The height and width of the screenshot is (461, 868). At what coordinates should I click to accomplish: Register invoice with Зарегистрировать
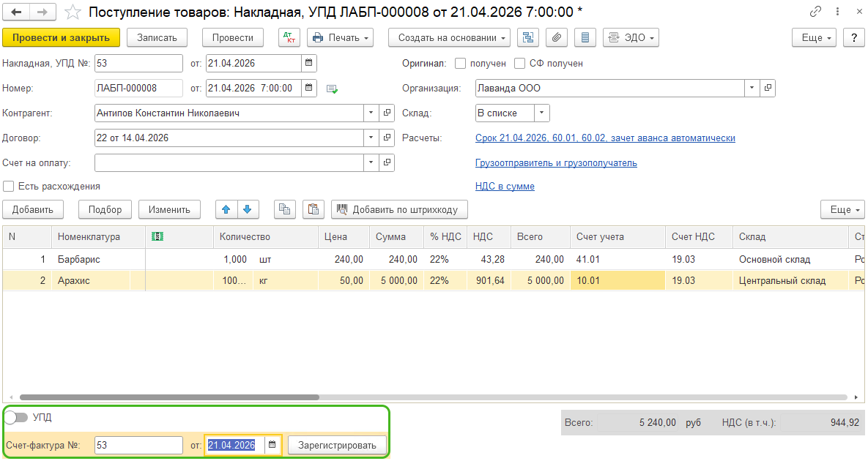point(337,445)
